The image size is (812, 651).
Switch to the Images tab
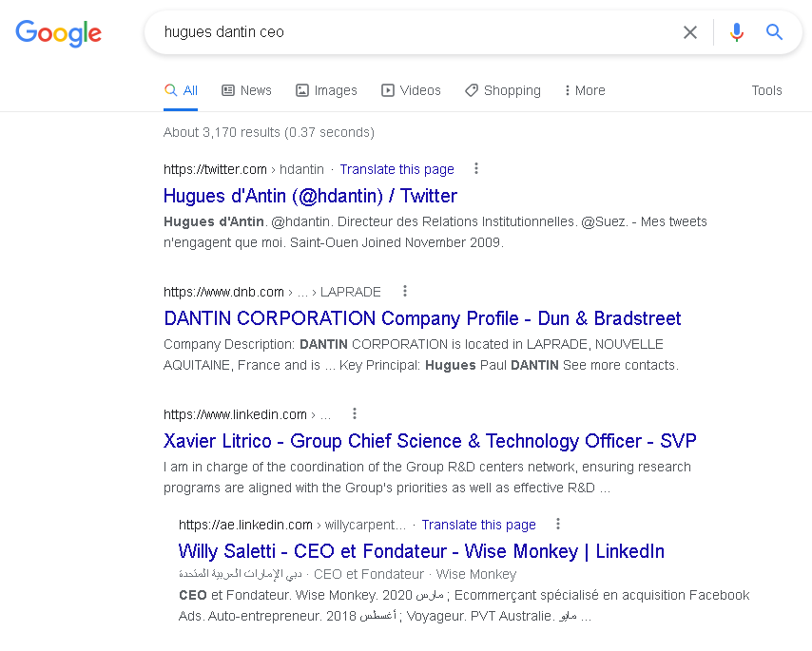coord(326,90)
